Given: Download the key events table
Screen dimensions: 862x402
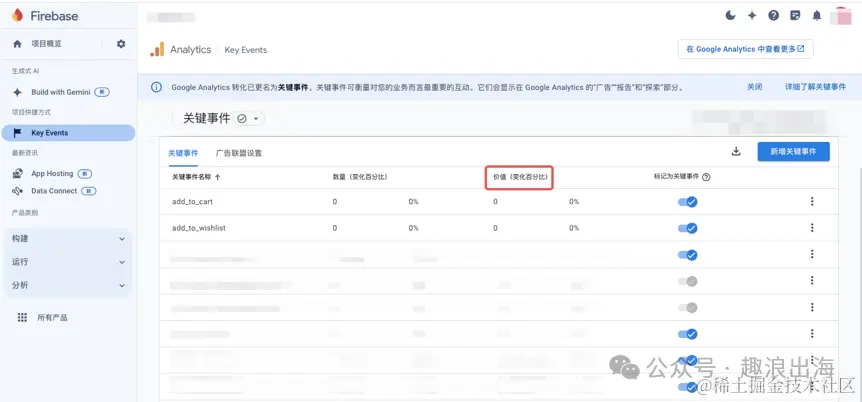Looking at the screenshot, I should [x=737, y=152].
